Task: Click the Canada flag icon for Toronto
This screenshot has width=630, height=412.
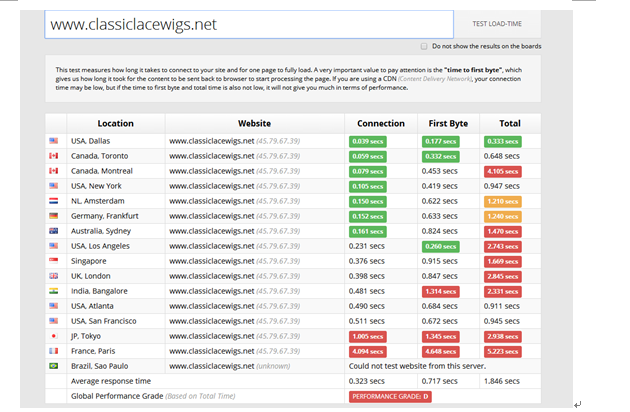Action: pos(53,156)
